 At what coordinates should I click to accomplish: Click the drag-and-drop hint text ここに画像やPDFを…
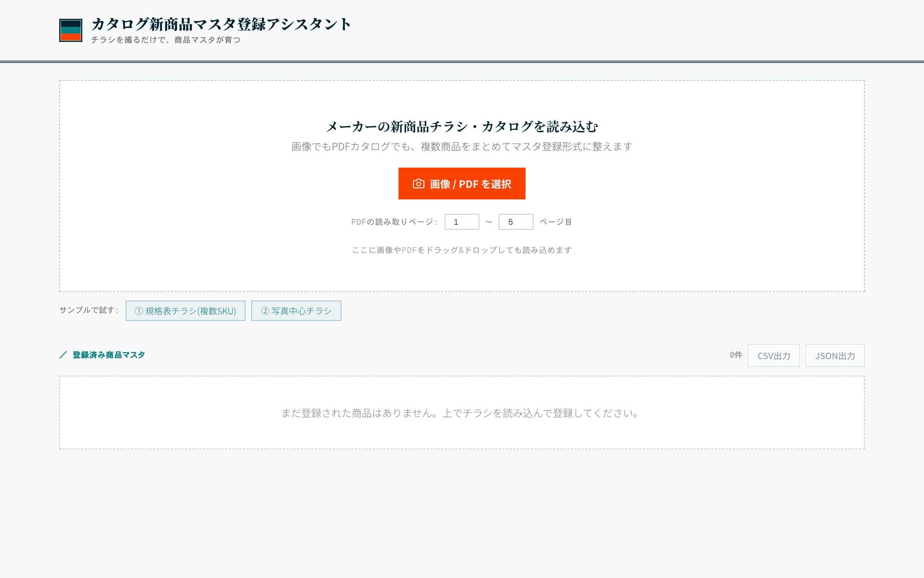pos(462,250)
